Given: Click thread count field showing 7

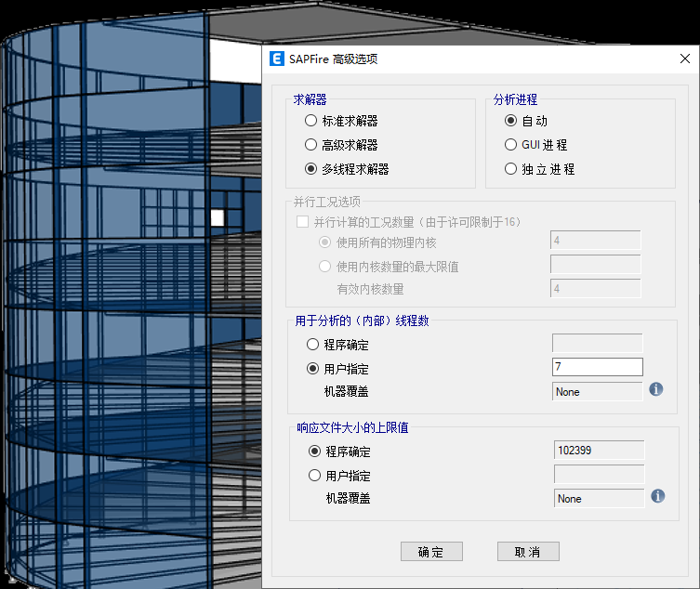Looking at the screenshot, I should tap(598, 367).
